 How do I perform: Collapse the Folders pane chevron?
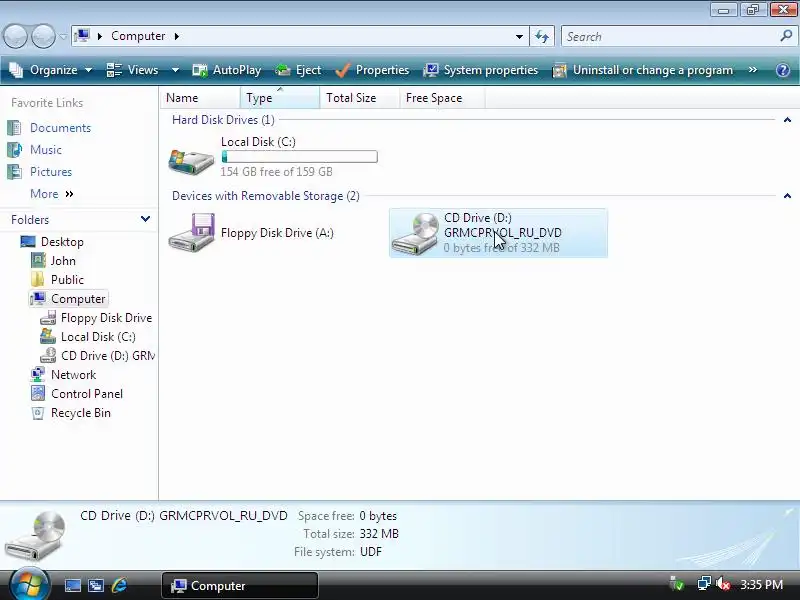coord(145,219)
